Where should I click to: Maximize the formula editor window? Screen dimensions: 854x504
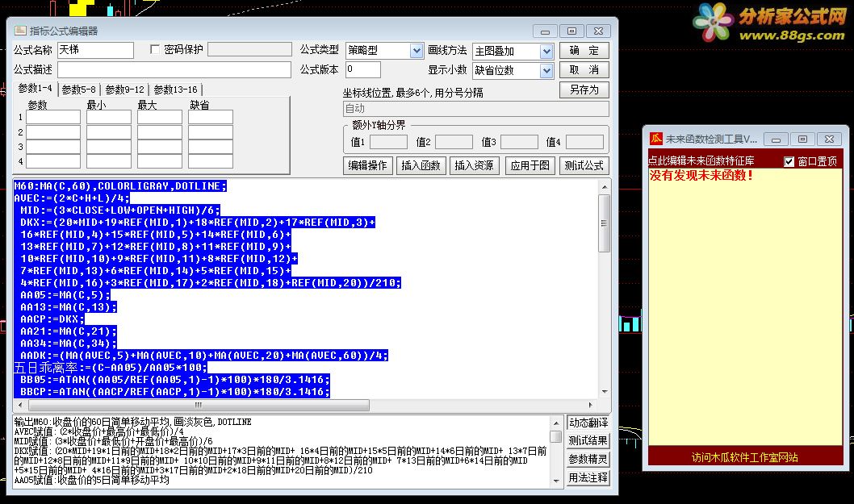click(x=571, y=31)
